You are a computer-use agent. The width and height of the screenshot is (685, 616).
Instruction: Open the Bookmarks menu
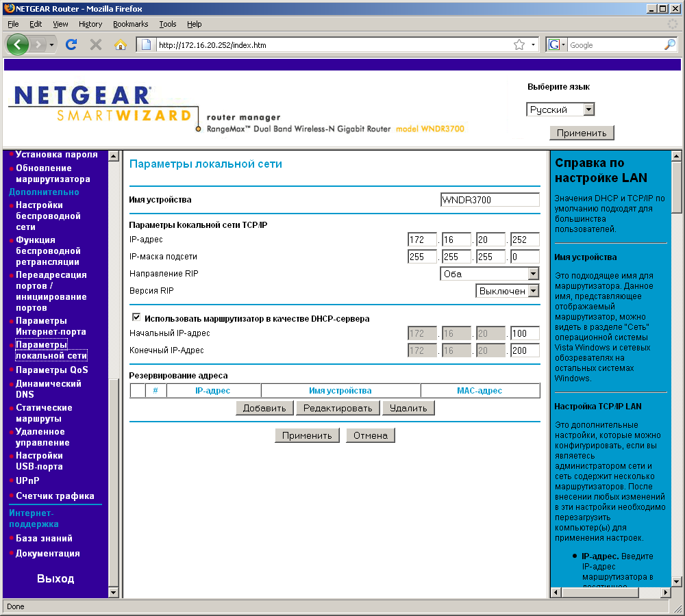tap(130, 24)
